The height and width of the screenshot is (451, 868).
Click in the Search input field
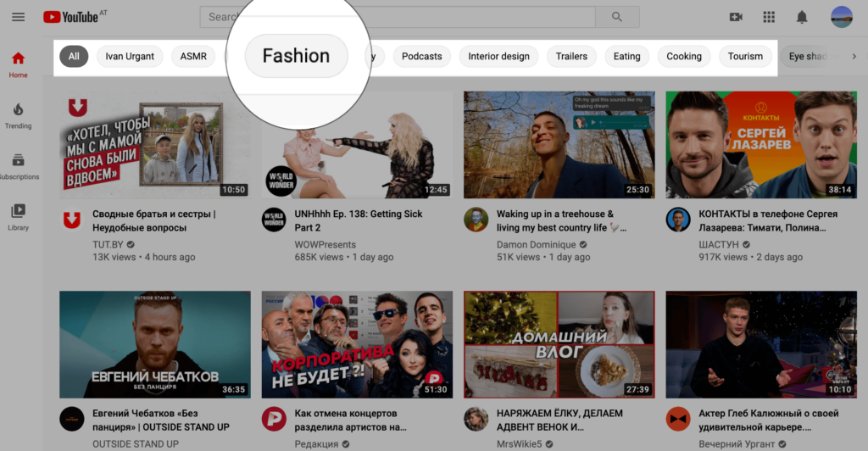[398, 17]
